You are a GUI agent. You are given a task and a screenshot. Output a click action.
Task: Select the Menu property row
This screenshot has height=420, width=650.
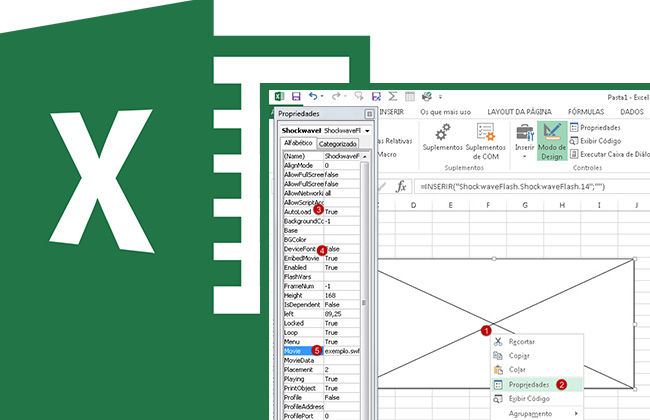point(321,342)
